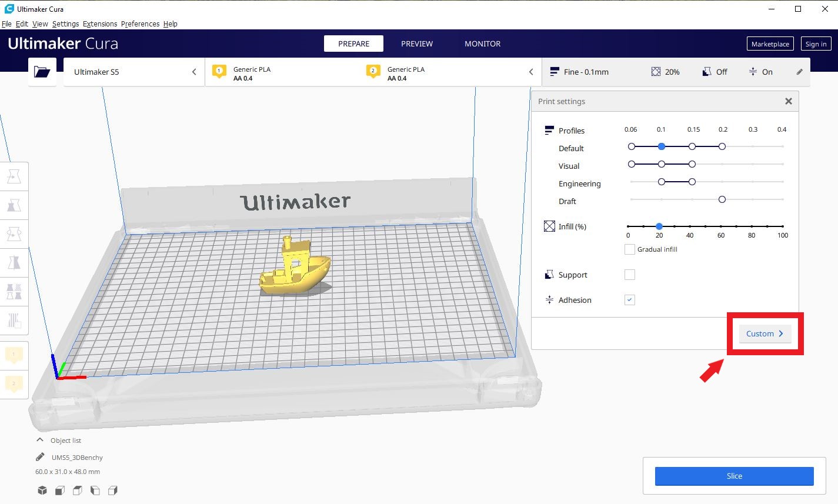This screenshot has height=504, width=838.
Task: Open the Help menu
Action: [171, 24]
